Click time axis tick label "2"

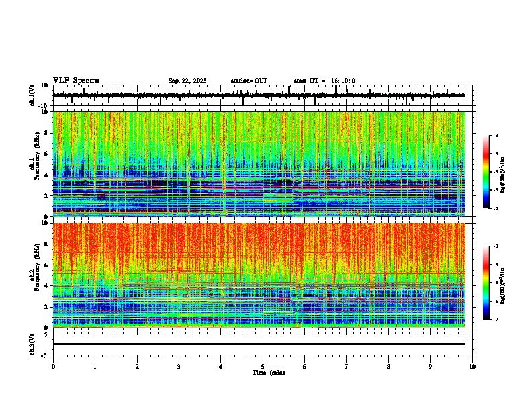(x=137, y=367)
